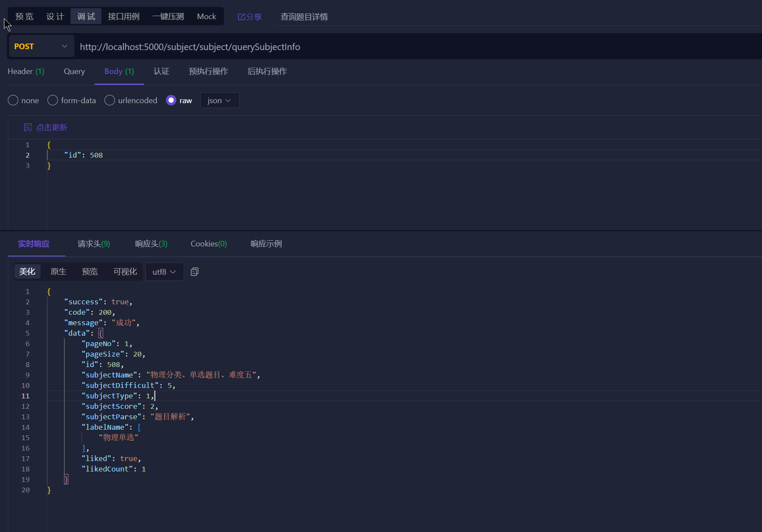Open the 预执行操作 tab
This screenshot has width=762, height=532.
(x=209, y=71)
